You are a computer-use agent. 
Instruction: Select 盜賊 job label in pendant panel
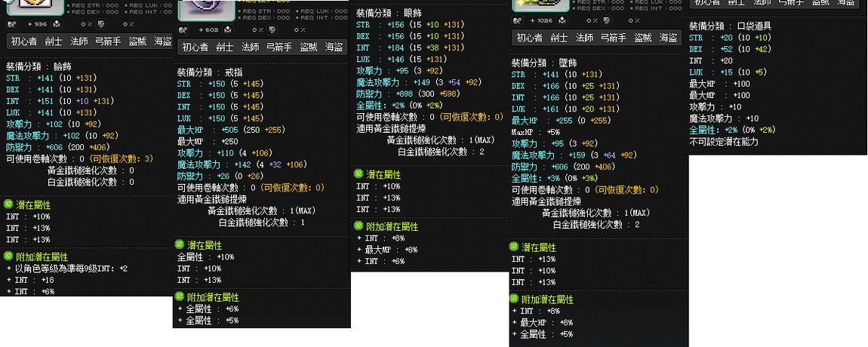click(x=643, y=38)
